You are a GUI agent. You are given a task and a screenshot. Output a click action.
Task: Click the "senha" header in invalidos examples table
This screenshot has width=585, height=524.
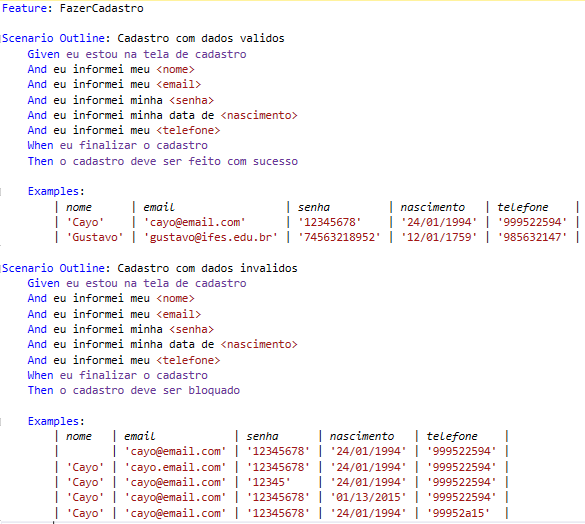[262, 437]
